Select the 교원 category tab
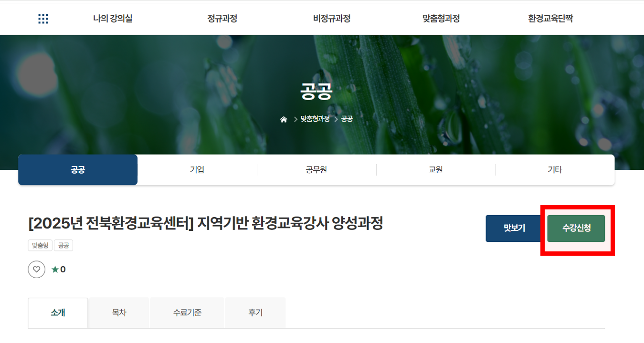The height and width of the screenshot is (343, 644). coord(436,170)
